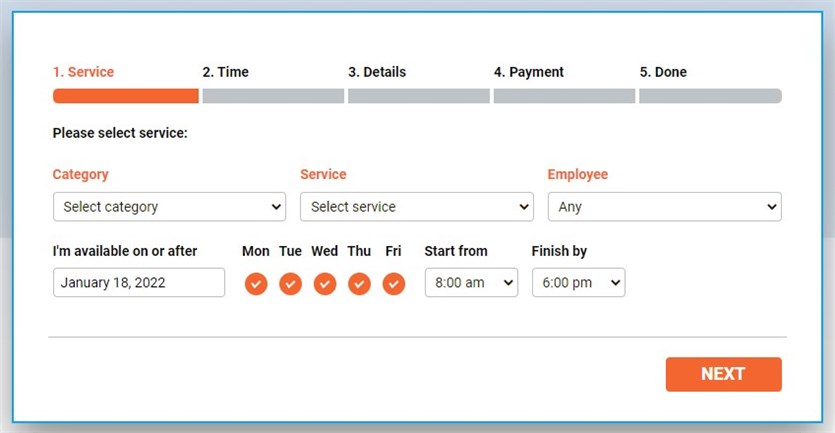
Task: Open the Employee dropdown set to Any
Action: (x=664, y=207)
